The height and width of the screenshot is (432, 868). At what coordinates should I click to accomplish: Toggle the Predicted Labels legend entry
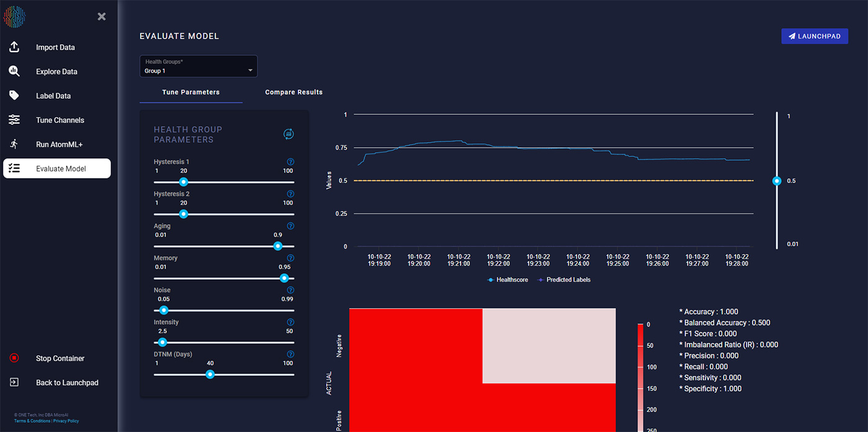[x=564, y=280]
